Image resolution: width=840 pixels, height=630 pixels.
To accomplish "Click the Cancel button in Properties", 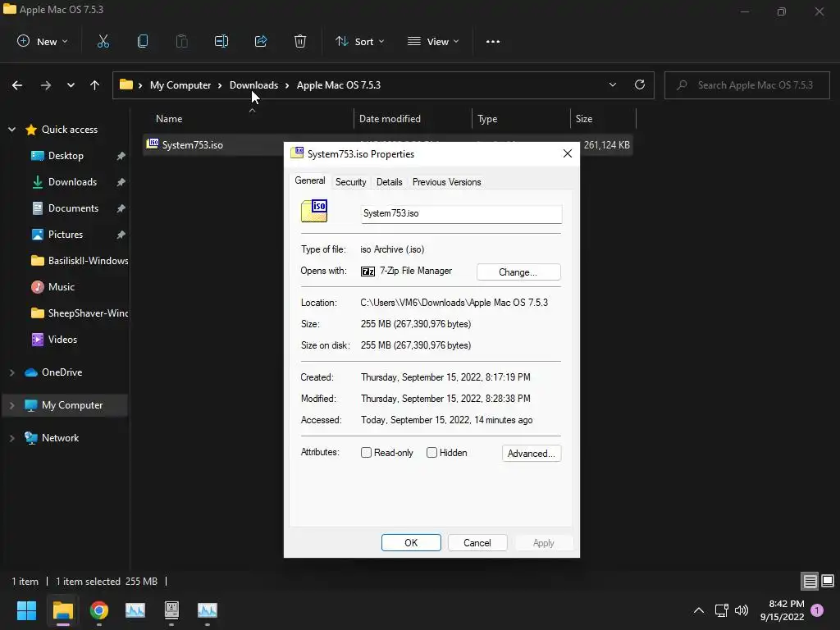I will click(x=477, y=543).
